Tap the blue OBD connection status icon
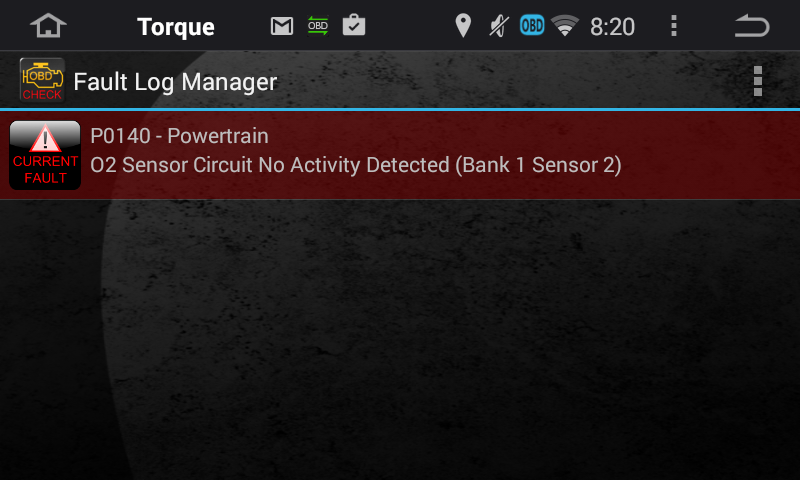800x480 pixels. [x=532, y=26]
